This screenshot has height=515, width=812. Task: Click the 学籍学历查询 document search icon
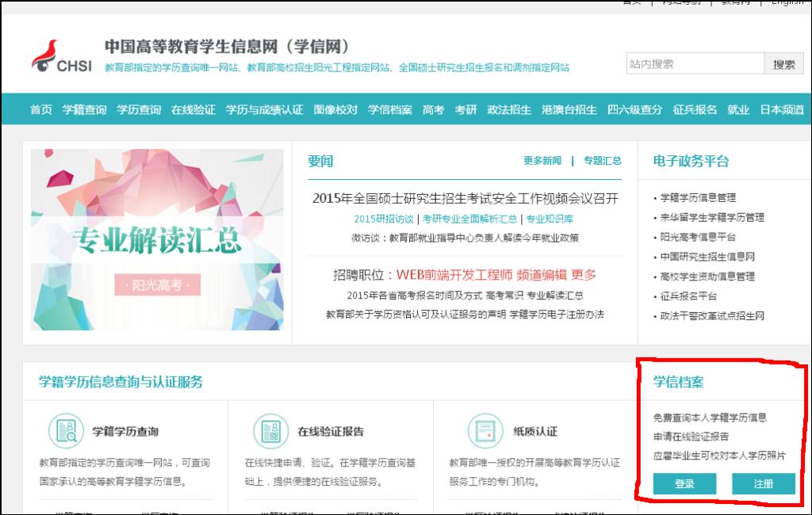[66, 431]
